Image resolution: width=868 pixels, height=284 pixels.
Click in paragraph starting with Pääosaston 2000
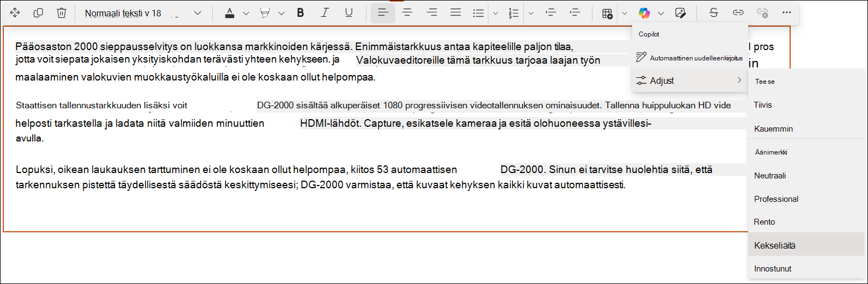pyautogui.click(x=308, y=61)
